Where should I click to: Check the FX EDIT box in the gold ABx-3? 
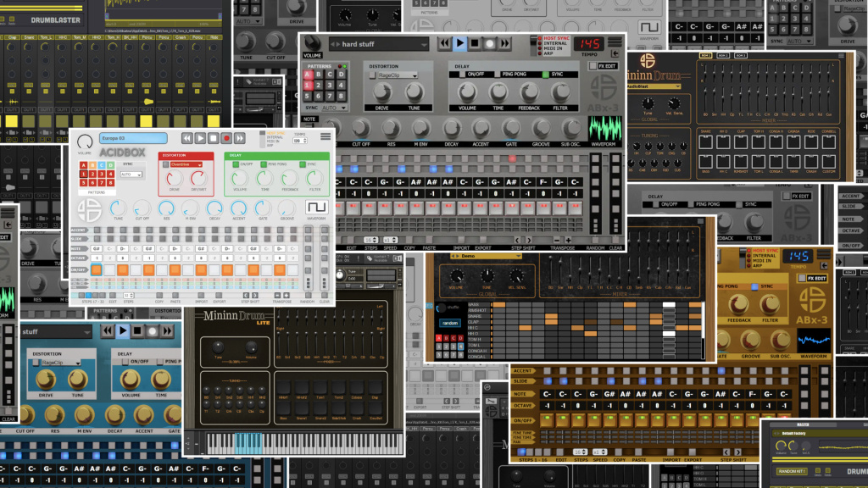tap(803, 278)
